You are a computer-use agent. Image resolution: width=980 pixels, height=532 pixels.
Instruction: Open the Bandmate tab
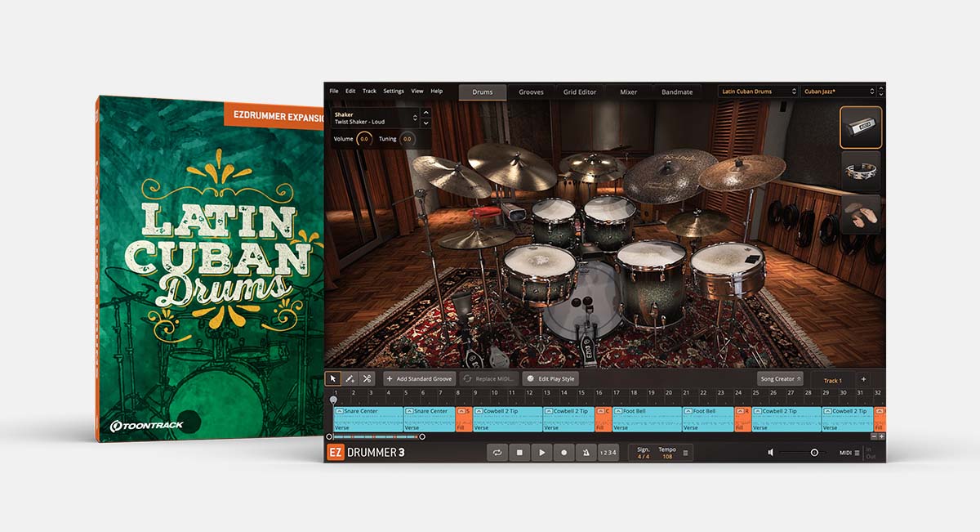point(677,92)
